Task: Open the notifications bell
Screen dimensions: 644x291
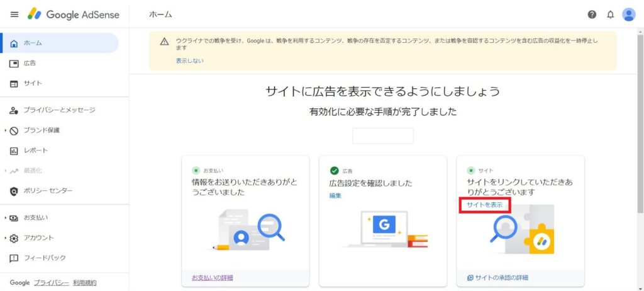Action: point(610,14)
